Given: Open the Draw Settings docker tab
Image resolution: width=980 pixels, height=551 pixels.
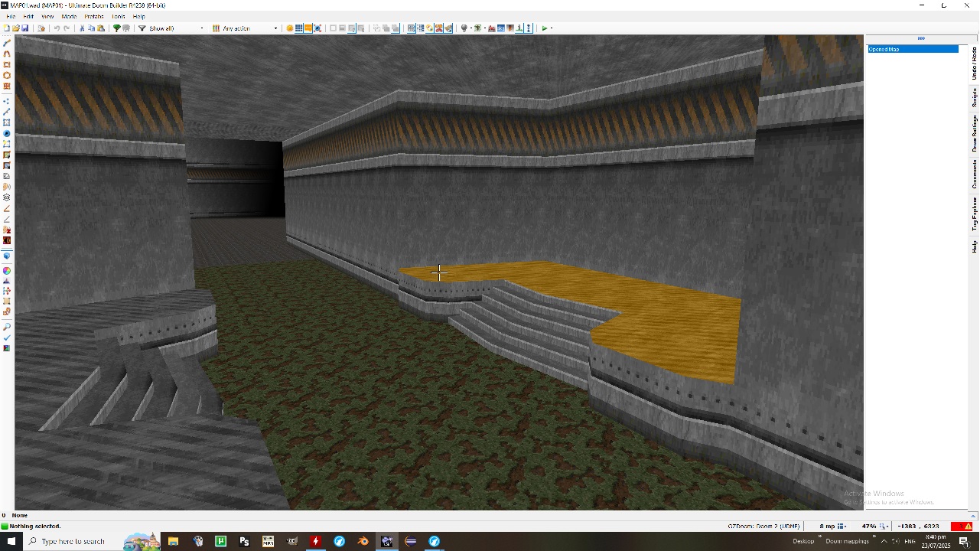Looking at the screenshot, I should 975,133.
